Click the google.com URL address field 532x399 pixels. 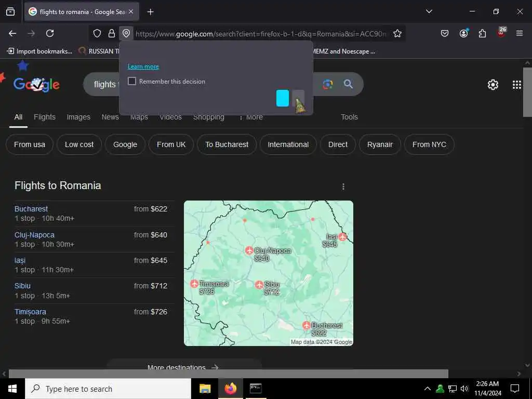tap(261, 34)
